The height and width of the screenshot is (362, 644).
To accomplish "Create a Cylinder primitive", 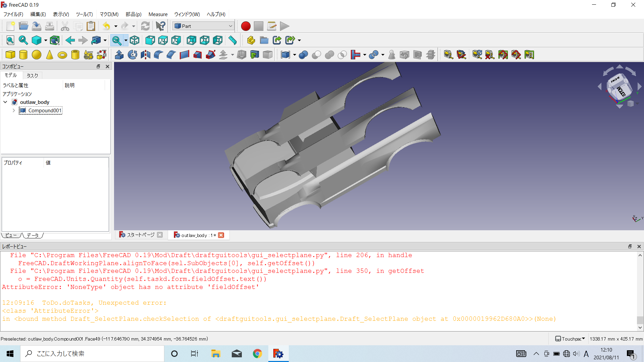I will coord(23,55).
